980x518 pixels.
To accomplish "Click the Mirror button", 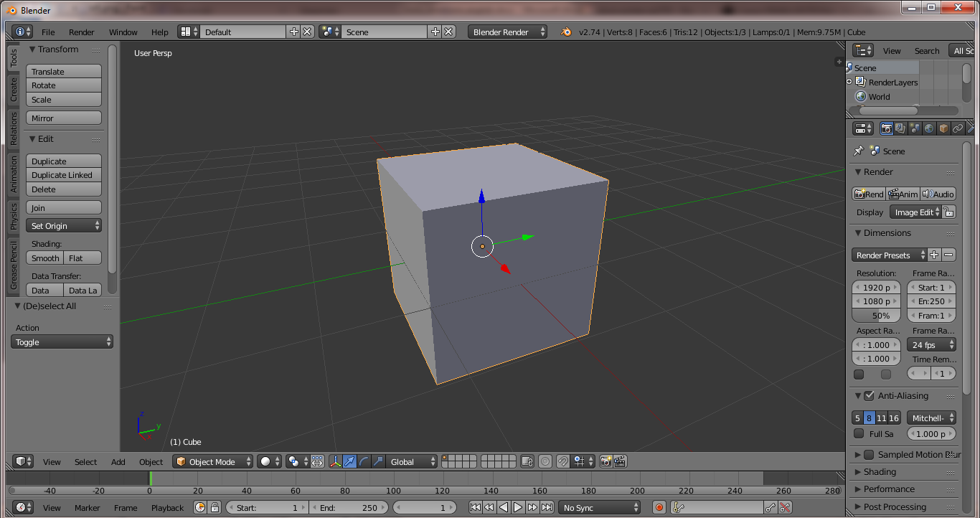I will coord(64,118).
